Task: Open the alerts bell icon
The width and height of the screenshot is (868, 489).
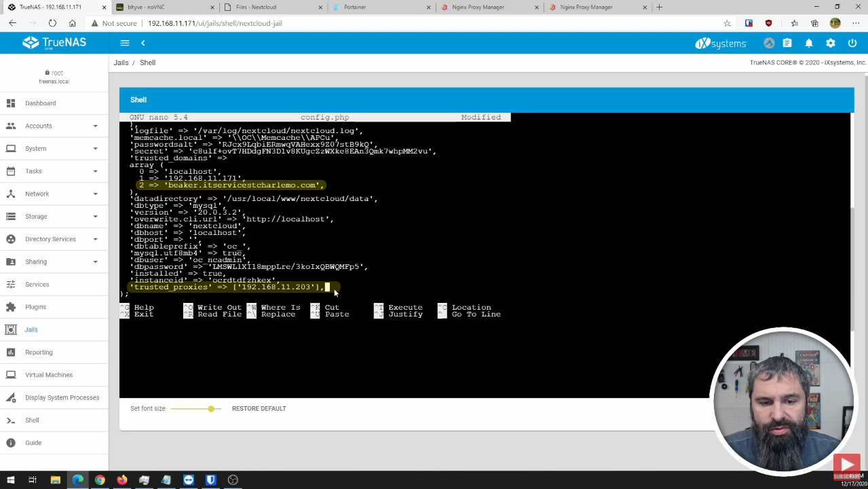Action: (809, 43)
